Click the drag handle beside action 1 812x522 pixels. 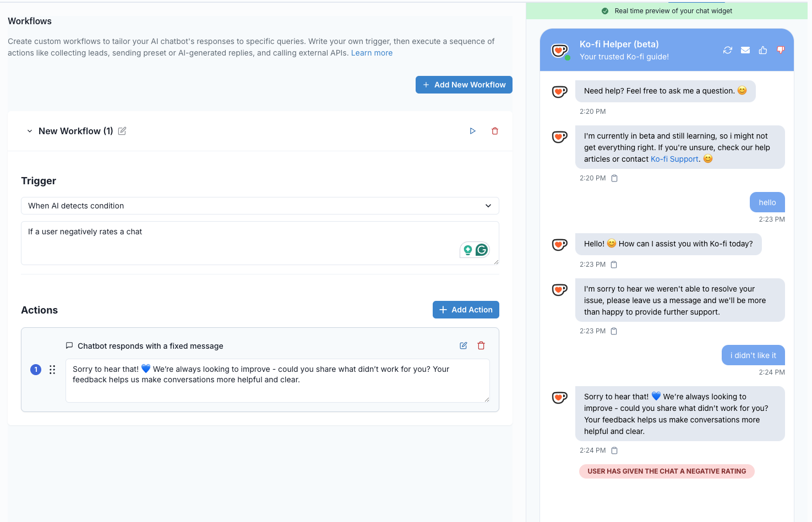(x=52, y=370)
